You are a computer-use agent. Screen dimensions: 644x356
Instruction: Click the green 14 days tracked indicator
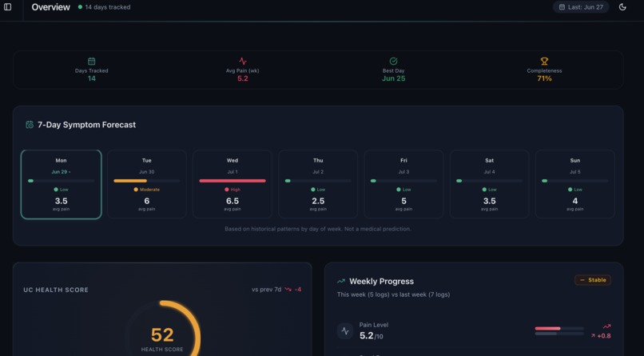pos(80,7)
